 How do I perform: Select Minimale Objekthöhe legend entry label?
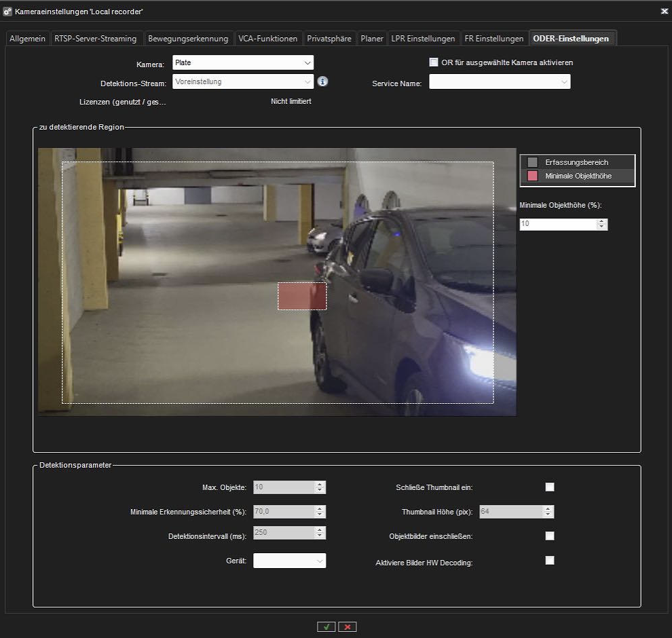click(x=578, y=176)
